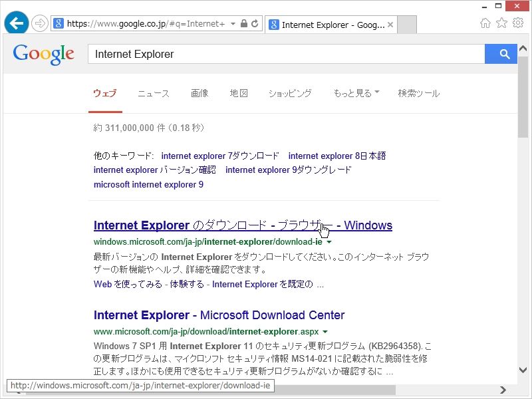Switch to the ウェブ search tab
This screenshot has width=532, height=399.
(105, 93)
